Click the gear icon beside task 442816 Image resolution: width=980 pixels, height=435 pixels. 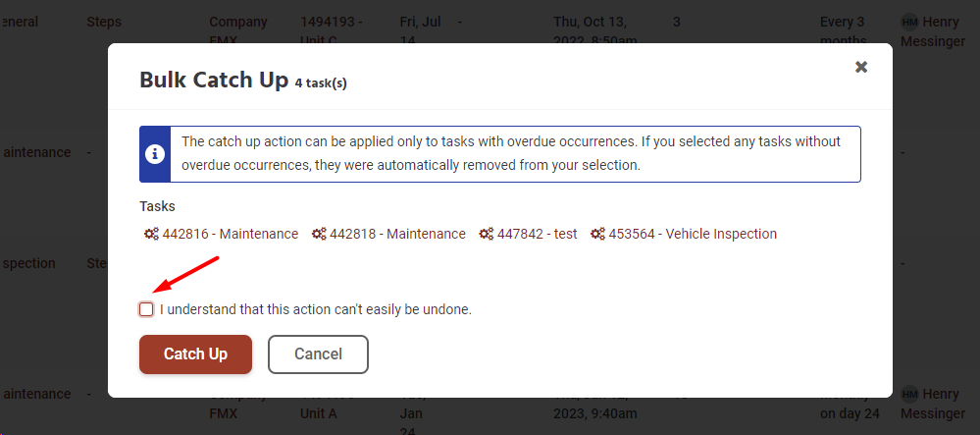click(151, 234)
